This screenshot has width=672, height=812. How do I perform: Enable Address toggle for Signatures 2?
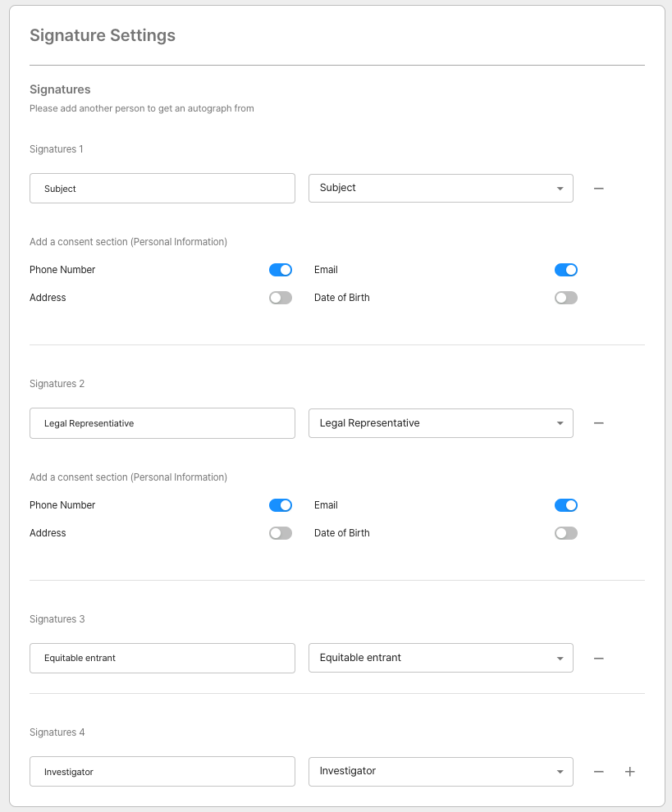click(x=281, y=533)
